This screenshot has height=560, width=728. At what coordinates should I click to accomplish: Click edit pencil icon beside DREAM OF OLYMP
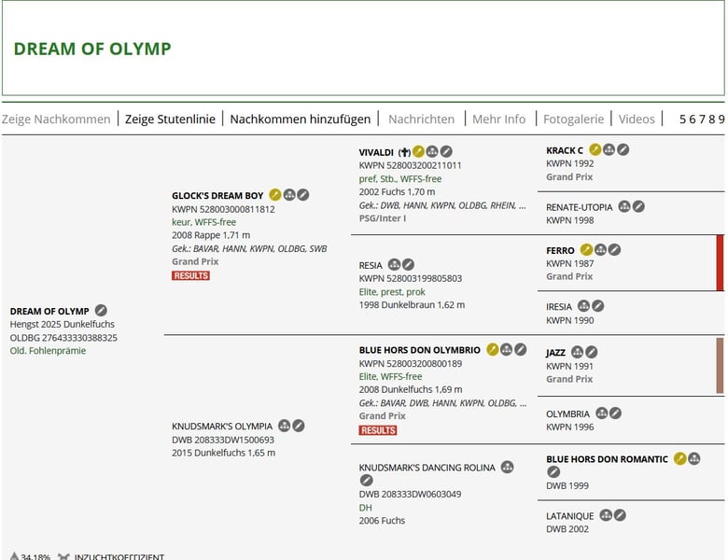(x=101, y=310)
